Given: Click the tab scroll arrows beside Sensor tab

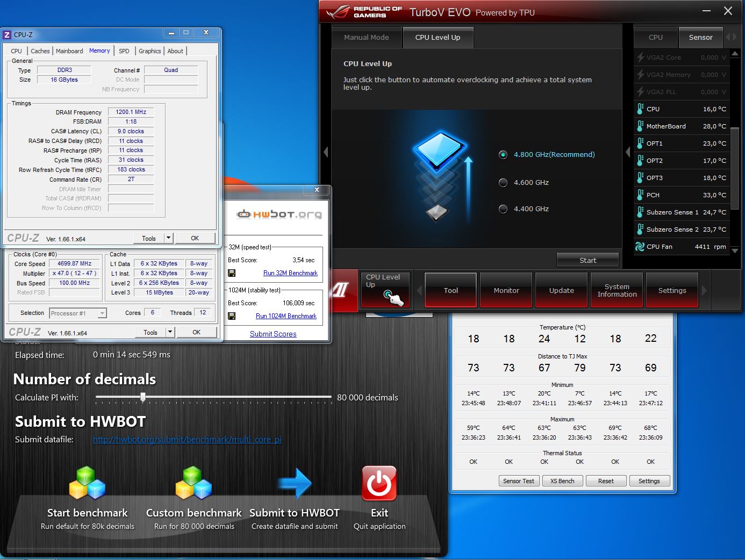Looking at the screenshot, I should tap(732, 37).
